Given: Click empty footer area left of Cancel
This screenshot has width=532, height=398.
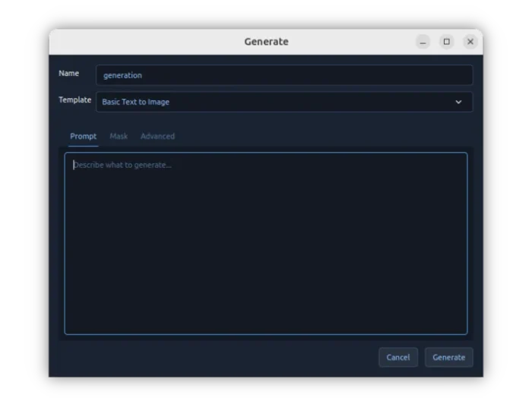Looking at the screenshot, I should point(213,357).
